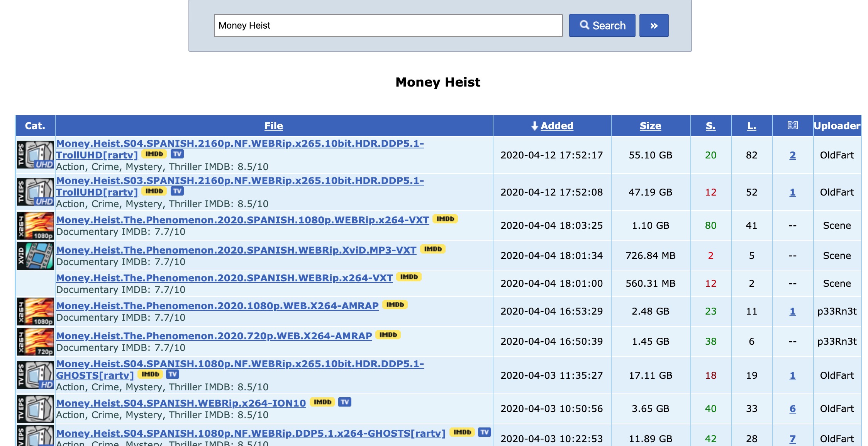
Task: Click uploader p33Rn3t on the 2.48 GB row
Action: pyautogui.click(x=837, y=311)
